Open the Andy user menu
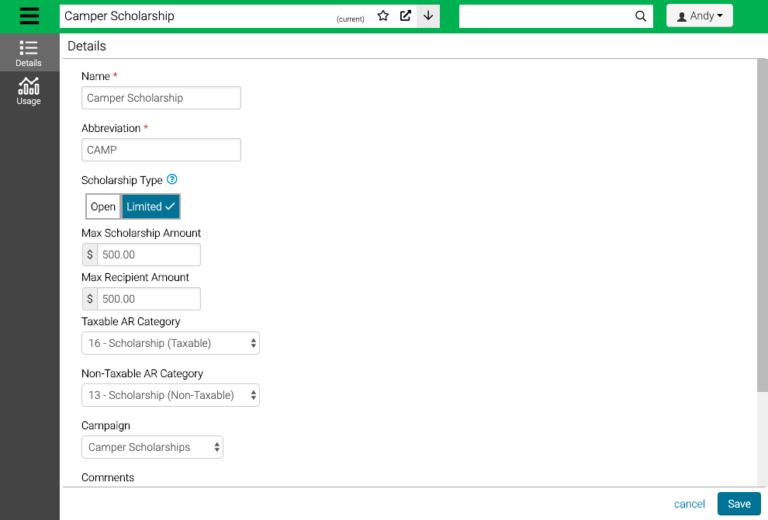 coord(699,16)
